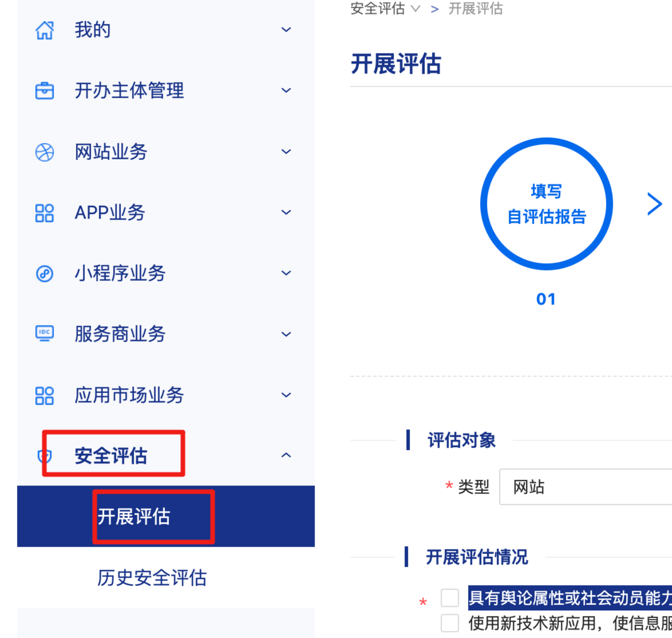Viewport: 672px width, 638px height.
Task: Click the 开展评估 breadcrumb text
Action: tap(476, 9)
